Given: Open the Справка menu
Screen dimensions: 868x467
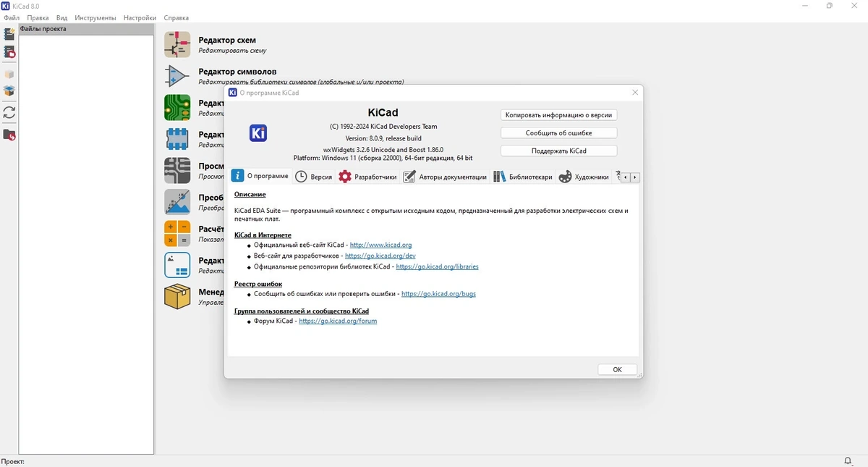Looking at the screenshot, I should (176, 17).
